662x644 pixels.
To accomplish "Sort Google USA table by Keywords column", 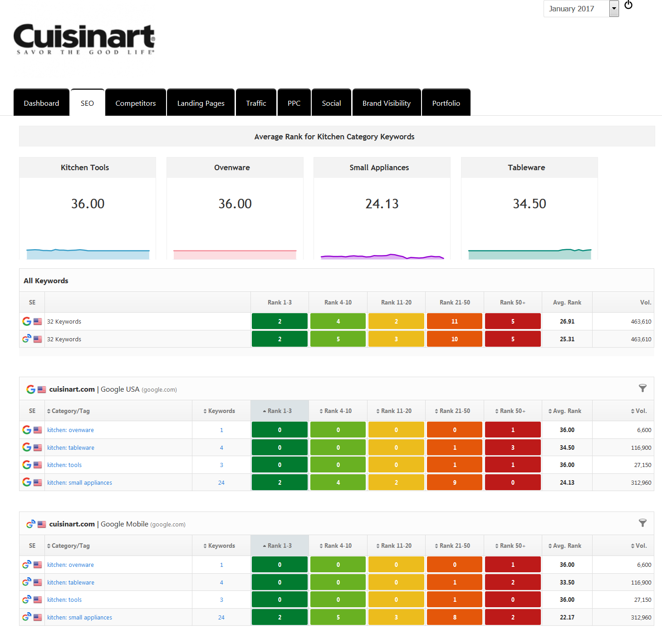I will tap(221, 411).
